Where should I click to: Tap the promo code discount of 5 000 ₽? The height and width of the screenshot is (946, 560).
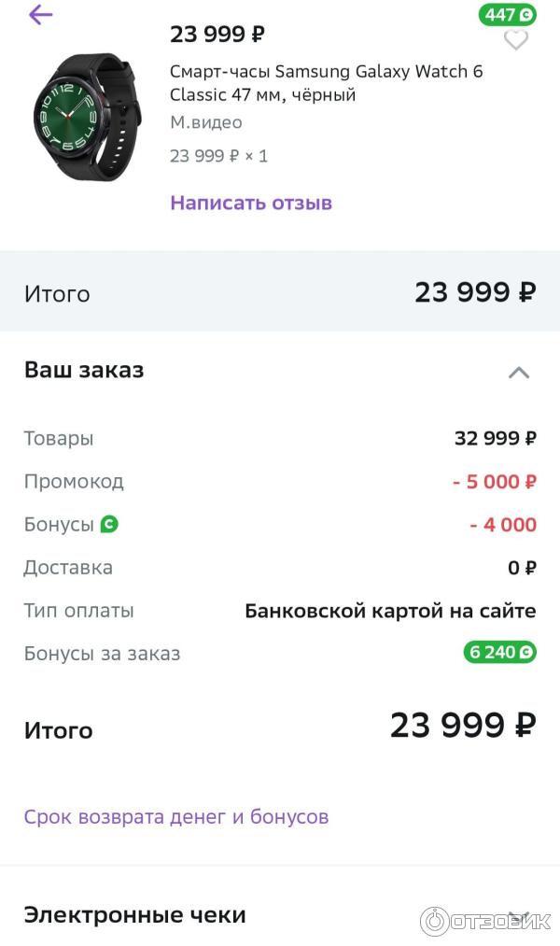coord(494,482)
